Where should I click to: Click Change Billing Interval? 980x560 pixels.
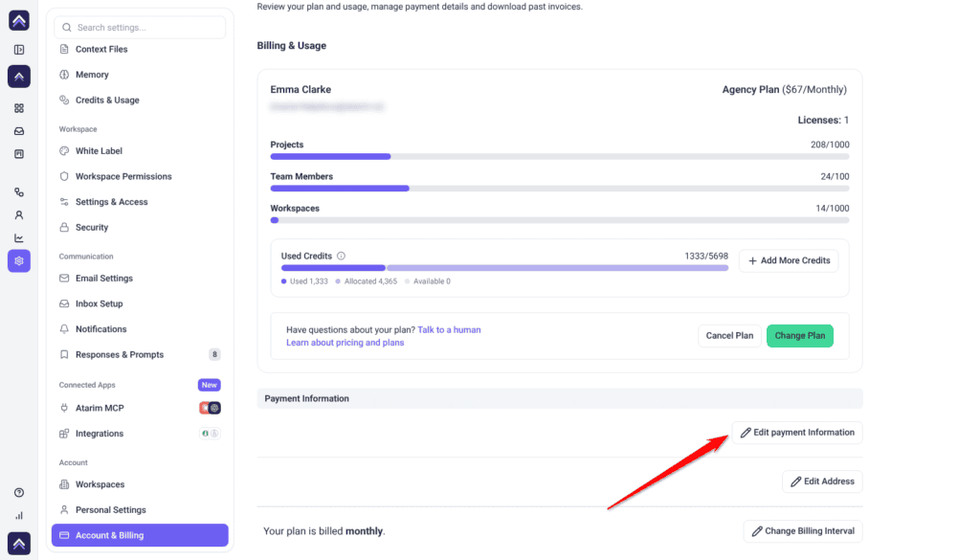tap(803, 531)
